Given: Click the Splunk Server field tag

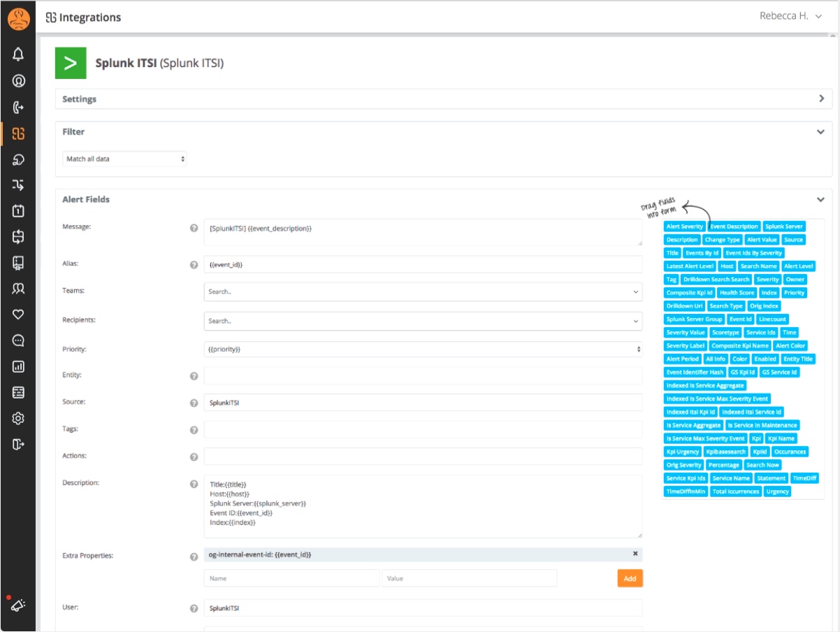Looking at the screenshot, I should click(784, 227).
